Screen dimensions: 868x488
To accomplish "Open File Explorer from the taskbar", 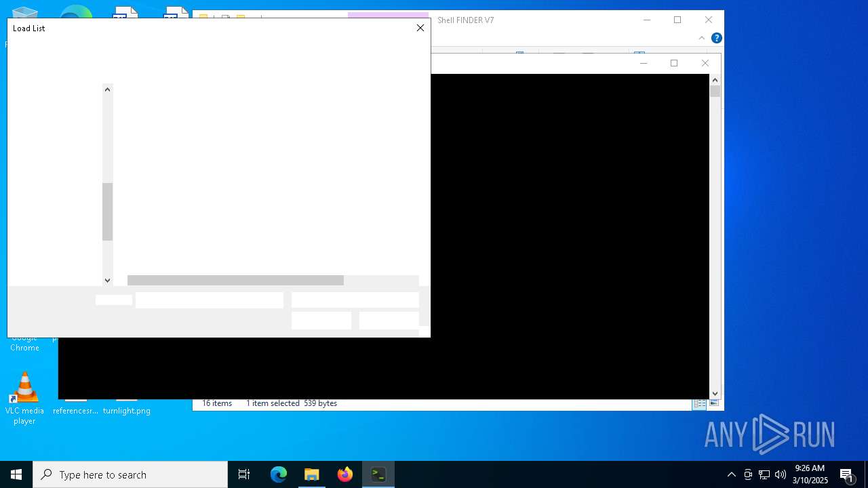I will point(312,474).
